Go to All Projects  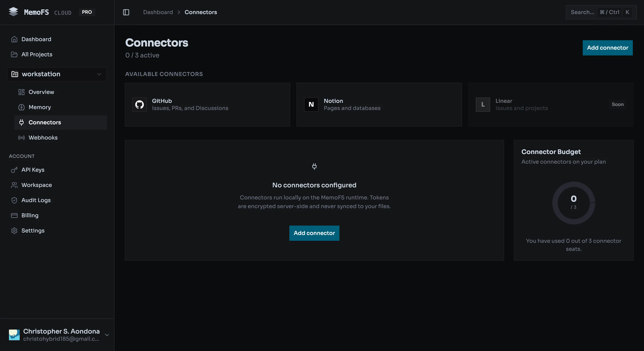(57, 55)
